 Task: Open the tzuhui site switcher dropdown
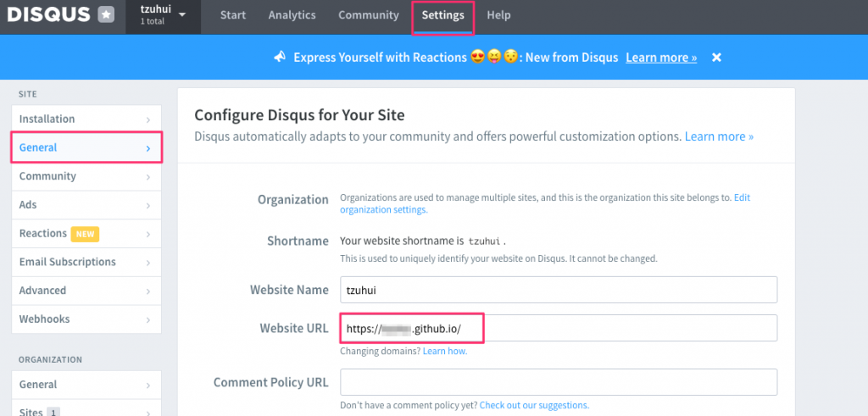click(x=163, y=15)
